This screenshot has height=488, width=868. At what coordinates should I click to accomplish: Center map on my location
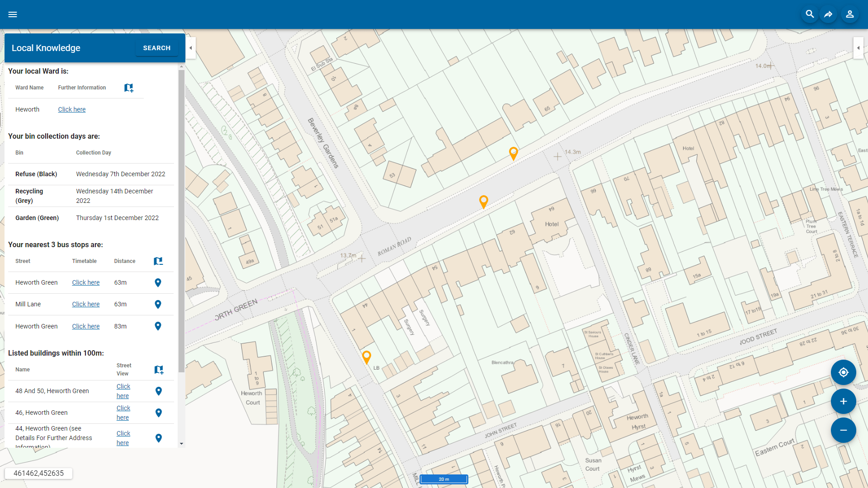coord(843,372)
